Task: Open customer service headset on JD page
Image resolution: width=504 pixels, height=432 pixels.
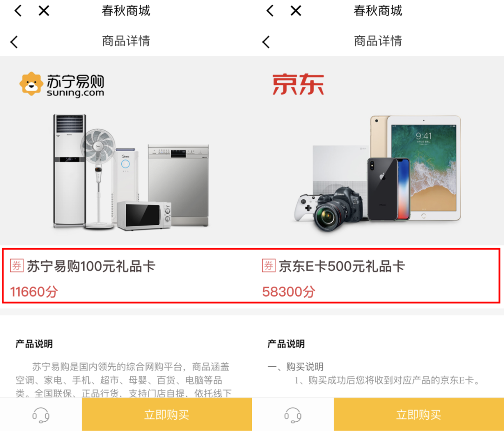Action: [x=293, y=415]
